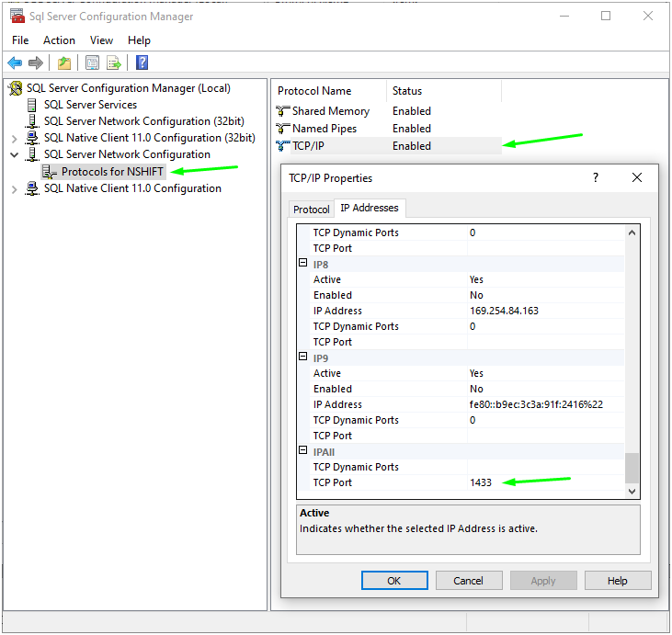This screenshot has width=672, height=635.
Task: Switch to the Protocol tab
Action: tap(311, 210)
